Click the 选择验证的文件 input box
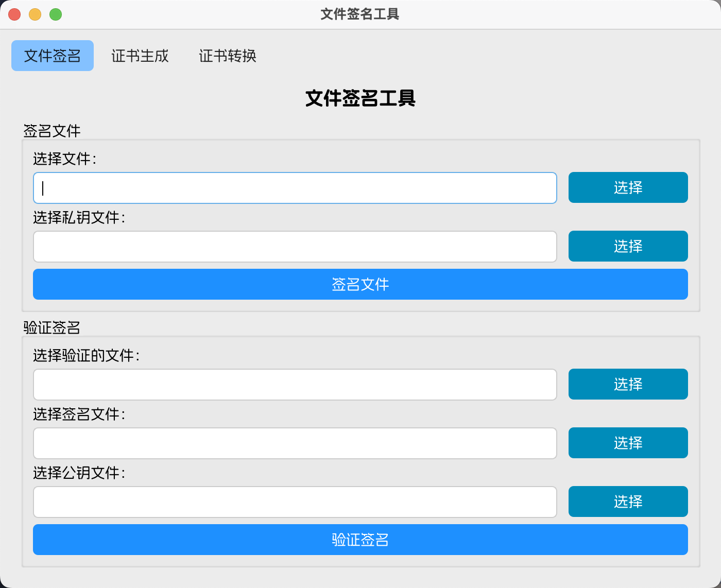721x588 pixels. click(x=295, y=385)
